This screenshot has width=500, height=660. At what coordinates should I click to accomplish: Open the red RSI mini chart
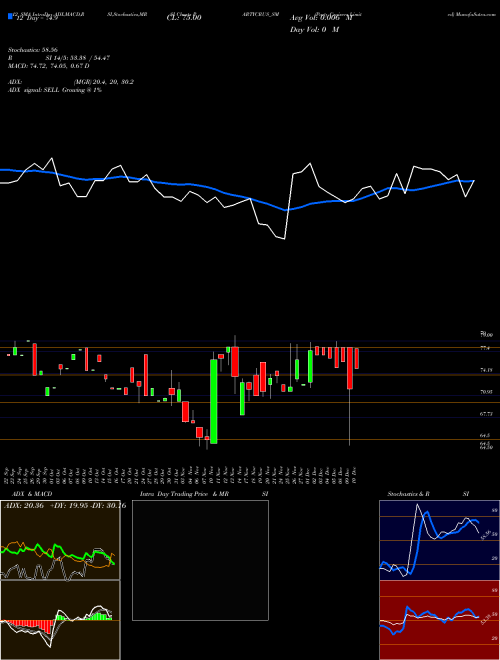[439, 620]
